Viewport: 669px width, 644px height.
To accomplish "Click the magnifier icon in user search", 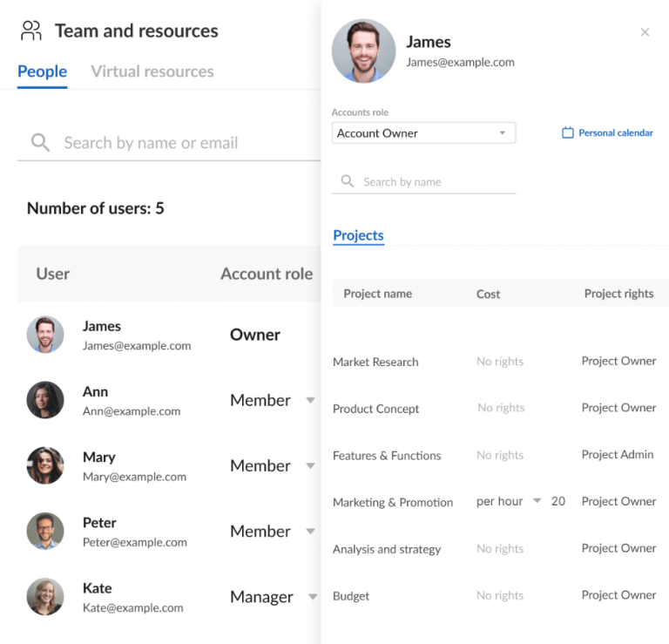I will click(x=40, y=142).
